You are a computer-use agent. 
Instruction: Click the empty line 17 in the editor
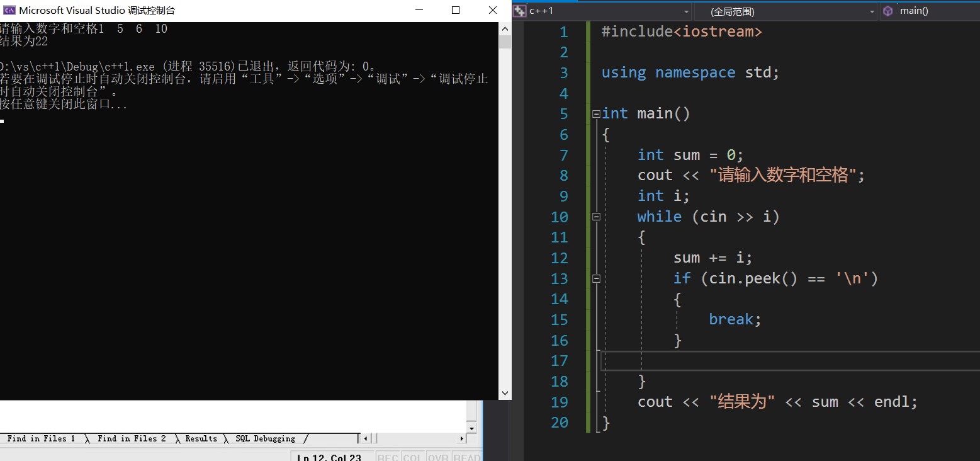pos(791,361)
